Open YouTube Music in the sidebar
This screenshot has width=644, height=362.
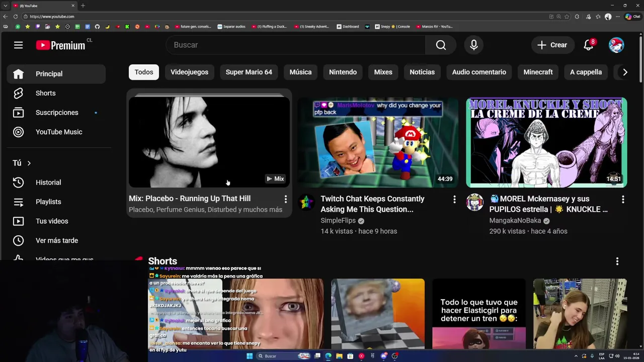click(x=56, y=132)
